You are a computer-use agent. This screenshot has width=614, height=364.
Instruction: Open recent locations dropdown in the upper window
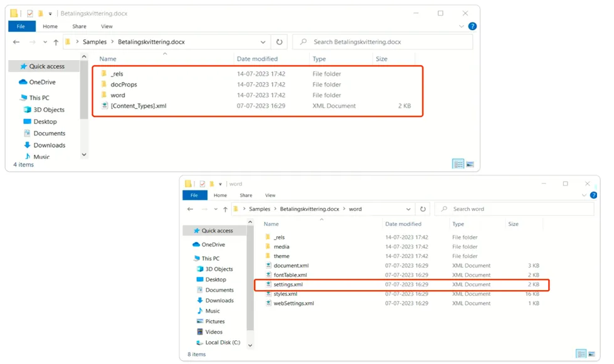pyautogui.click(x=45, y=42)
